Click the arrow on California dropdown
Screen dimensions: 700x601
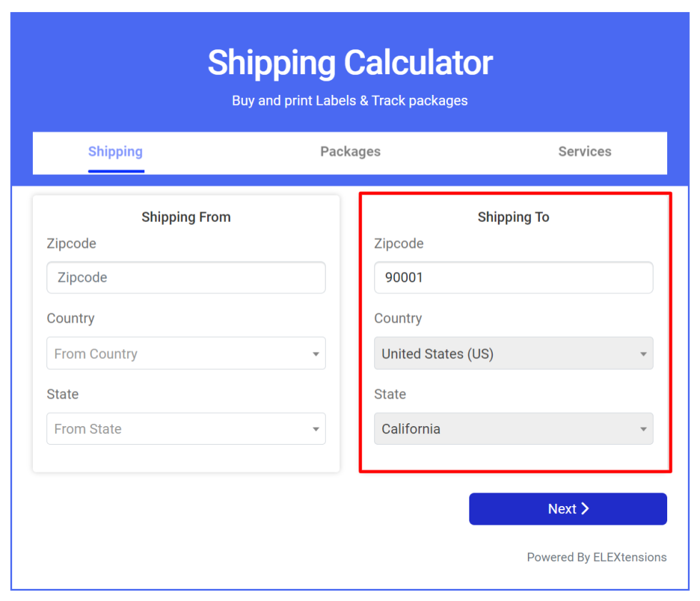point(644,430)
